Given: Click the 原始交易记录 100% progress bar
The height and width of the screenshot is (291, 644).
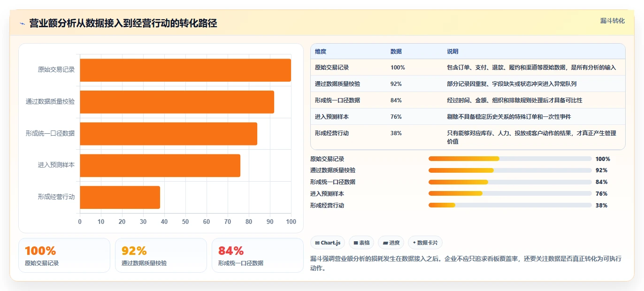Looking at the screenshot, I should pyautogui.click(x=510, y=159).
